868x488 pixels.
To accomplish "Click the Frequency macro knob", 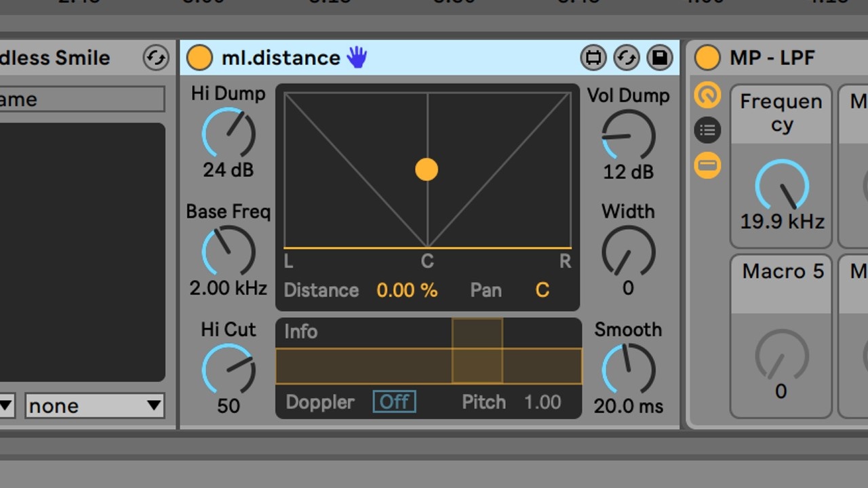I will (x=782, y=186).
